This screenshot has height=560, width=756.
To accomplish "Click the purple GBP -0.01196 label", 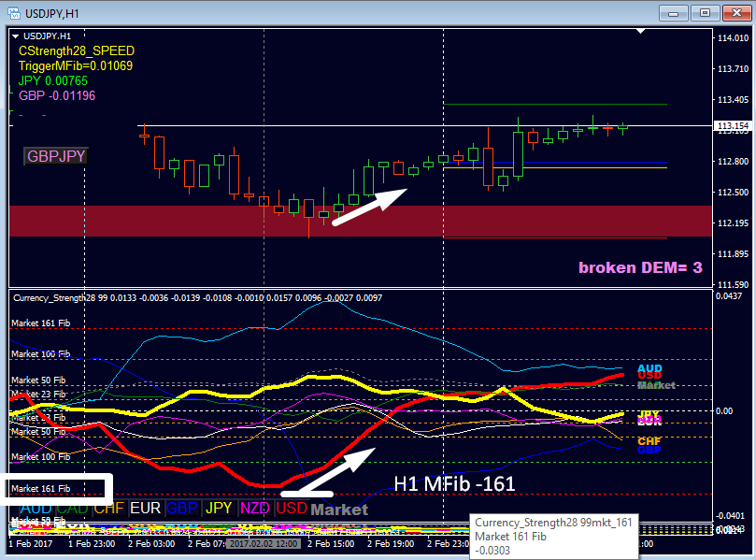I will coord(57,95).
